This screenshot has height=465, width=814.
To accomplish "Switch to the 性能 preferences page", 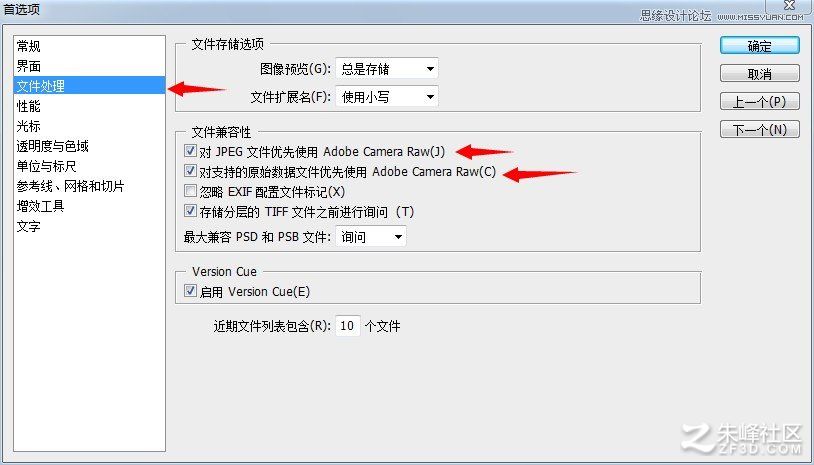I will [29, 106].
